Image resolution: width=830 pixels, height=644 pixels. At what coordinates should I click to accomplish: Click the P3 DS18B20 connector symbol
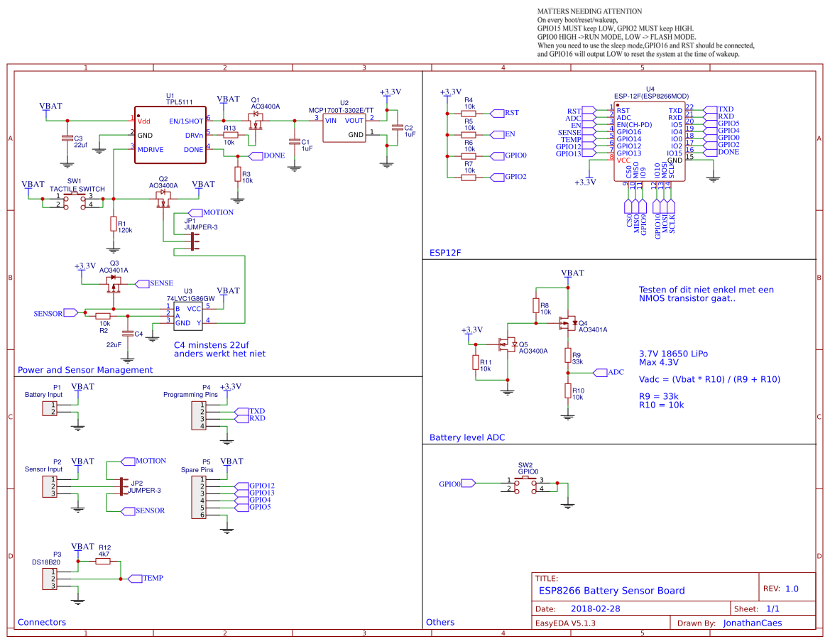pyautogui.click(x=50, y=579)
